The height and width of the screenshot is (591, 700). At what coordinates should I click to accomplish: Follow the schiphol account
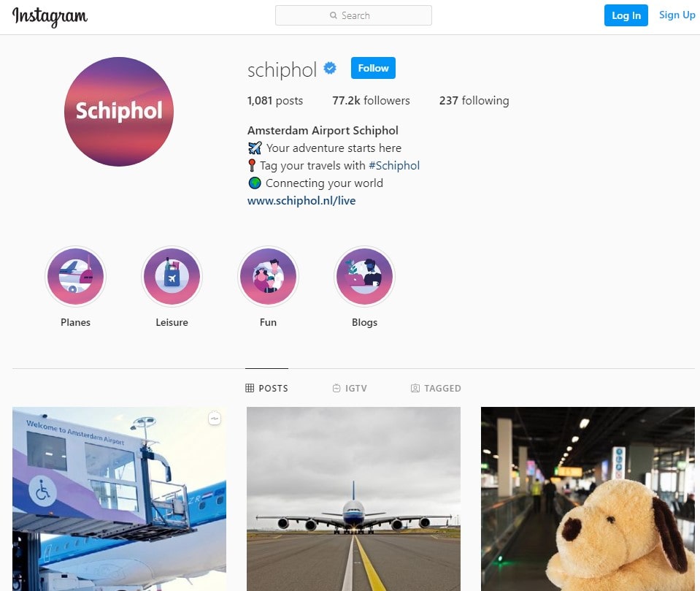coord(373,68)
